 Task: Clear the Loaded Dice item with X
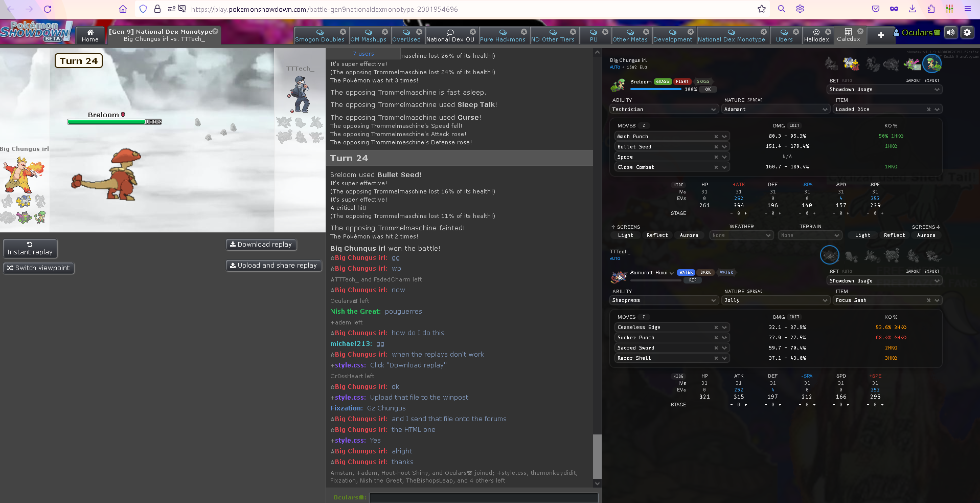(928, 110)
